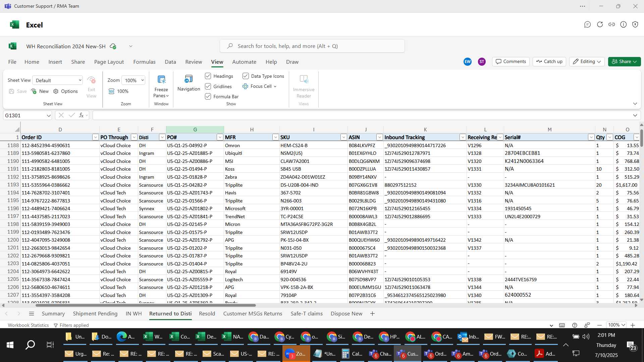Open the MFR column filter dropdown
Viewport: 644px width, 362px height.
[275, 137]
